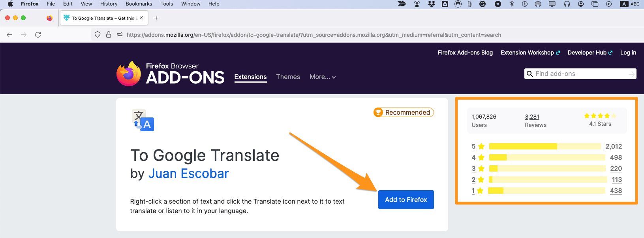Click the Bluetooth menu bar icon
Screen dimensions: 644x238
[512, 4]
